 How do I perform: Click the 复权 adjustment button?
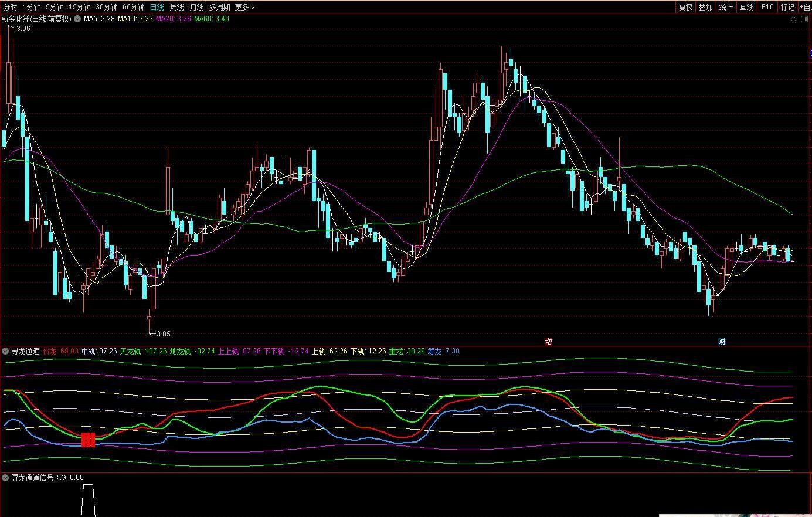point(685,7)
